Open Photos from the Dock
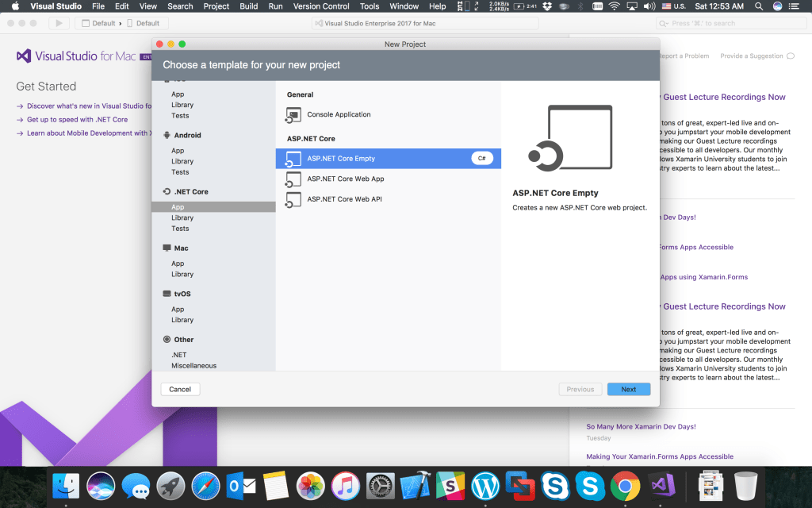 click(x=310, y=487)
